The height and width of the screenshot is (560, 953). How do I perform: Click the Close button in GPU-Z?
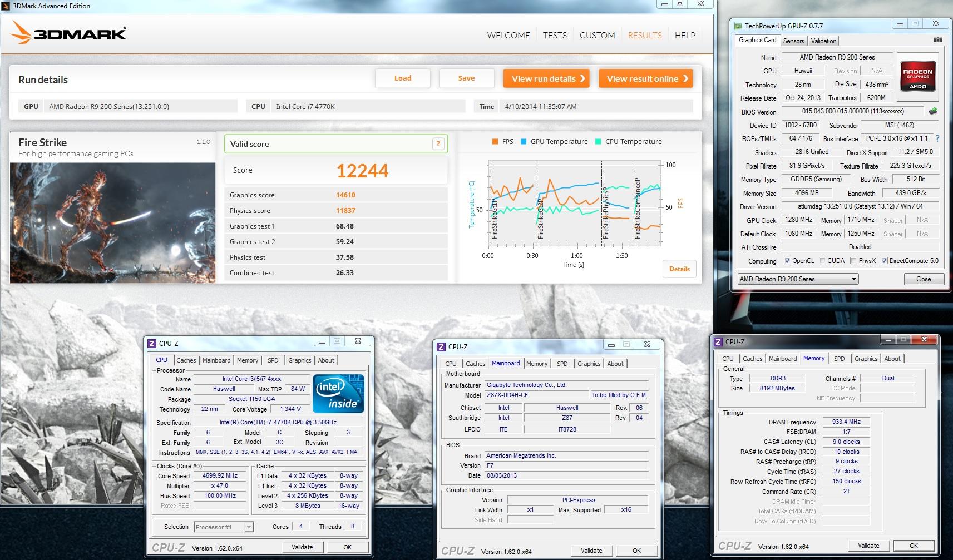point(924,279)
